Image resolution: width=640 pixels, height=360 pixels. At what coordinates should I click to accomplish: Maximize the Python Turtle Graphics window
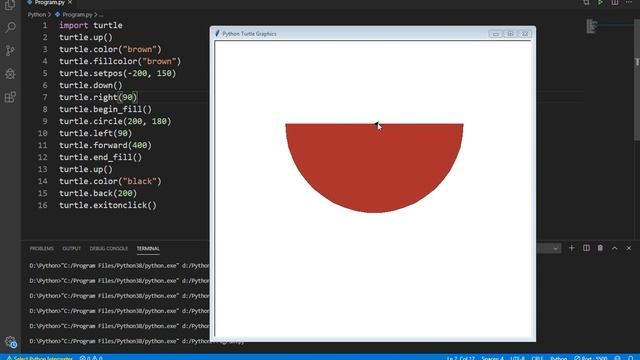pos(510,34)
